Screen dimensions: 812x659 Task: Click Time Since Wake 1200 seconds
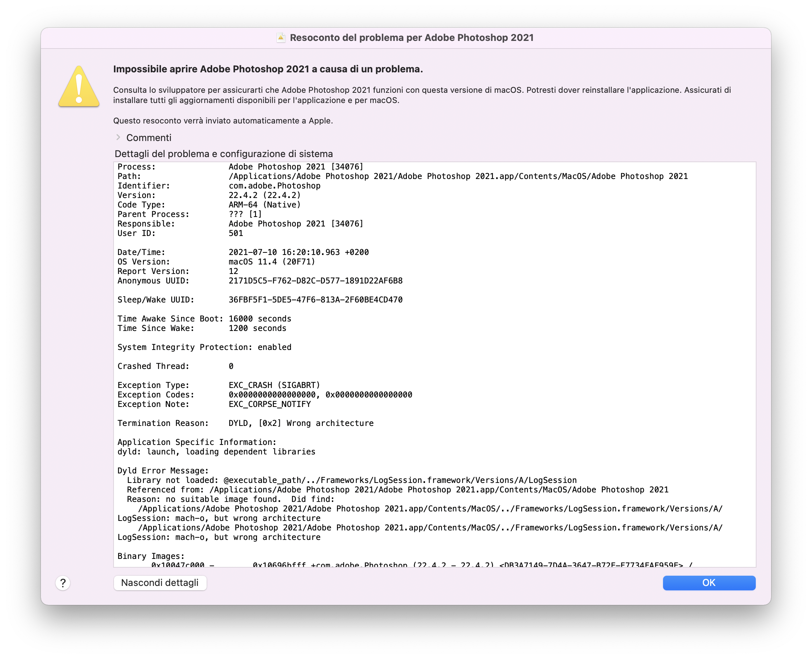coord(202,328)
